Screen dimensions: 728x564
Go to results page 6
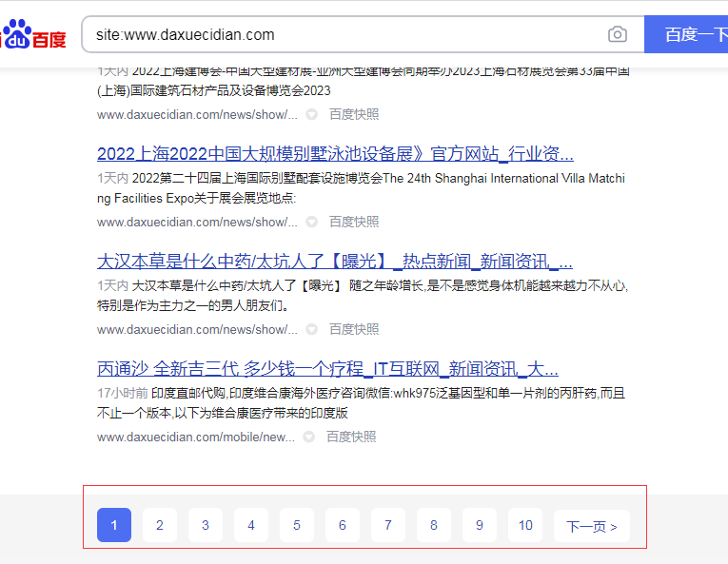(x=343, y=525)
